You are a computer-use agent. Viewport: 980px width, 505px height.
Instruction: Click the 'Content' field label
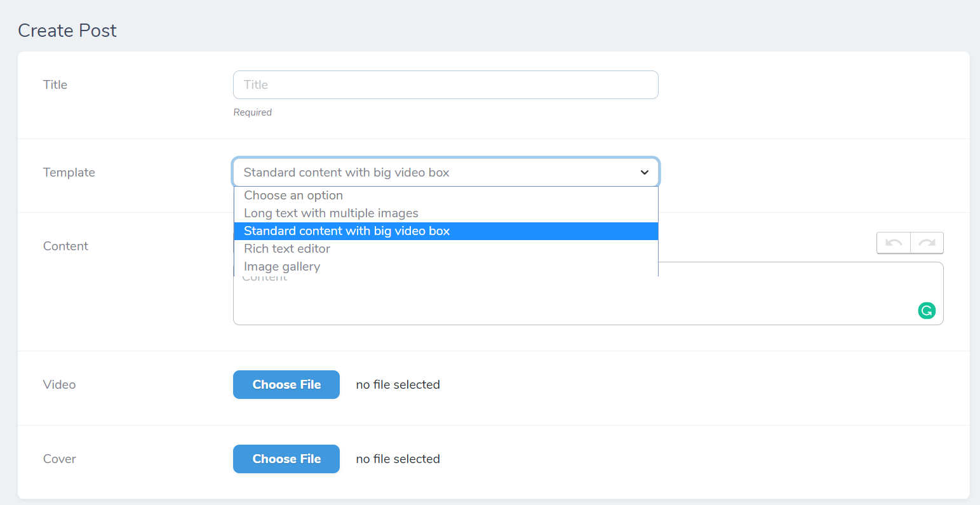tap(65, 246)
